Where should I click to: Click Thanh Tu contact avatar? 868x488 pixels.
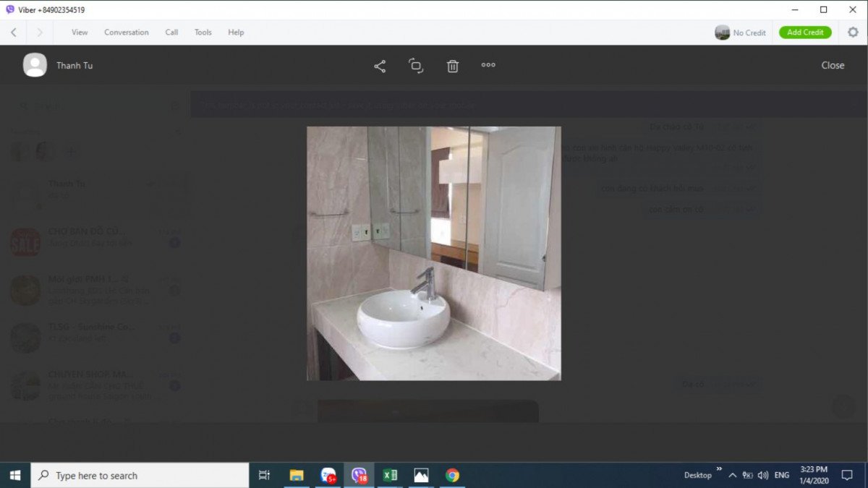35,65
